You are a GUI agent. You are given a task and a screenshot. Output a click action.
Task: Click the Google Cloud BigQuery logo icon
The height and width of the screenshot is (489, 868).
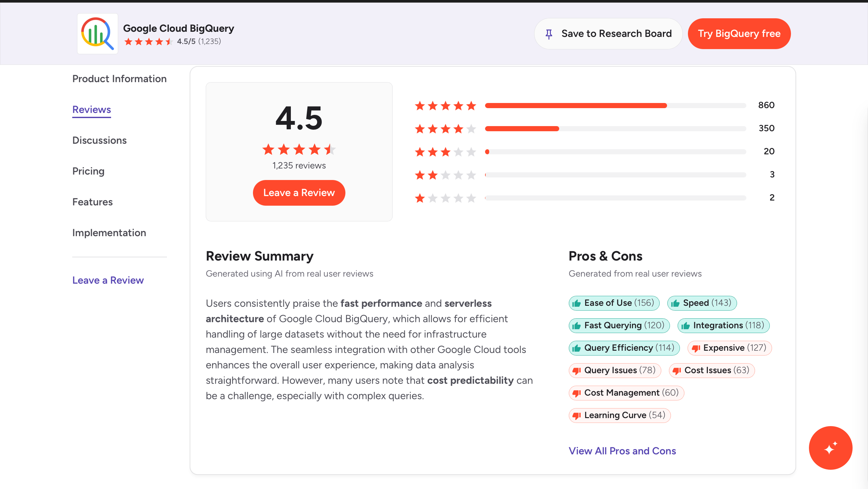[97, 34]
